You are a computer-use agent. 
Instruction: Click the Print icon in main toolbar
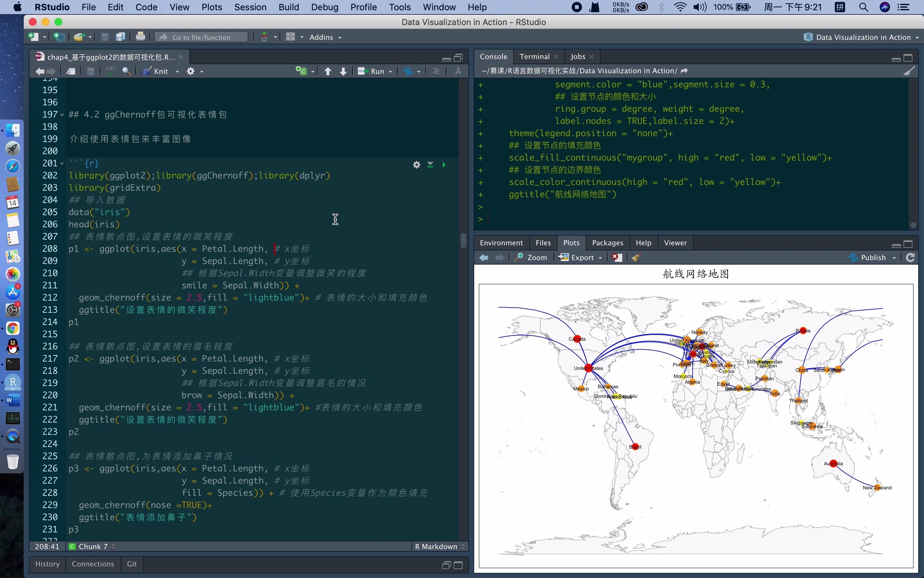pyautogui.click(x=140, y=37)
